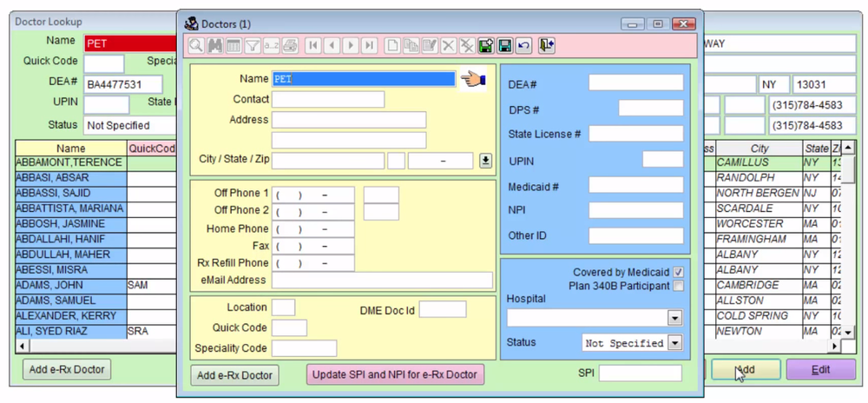Click the Doctors window title icon
Image resolution: width=868 pixels, height=403 pixels.
tap(192, 23)
